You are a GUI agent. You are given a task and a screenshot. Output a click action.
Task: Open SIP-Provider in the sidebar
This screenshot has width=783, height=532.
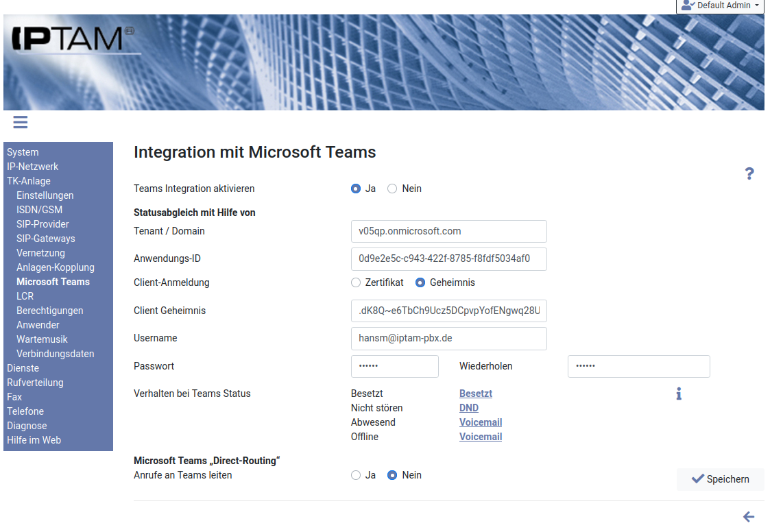(x=43, y=224)
